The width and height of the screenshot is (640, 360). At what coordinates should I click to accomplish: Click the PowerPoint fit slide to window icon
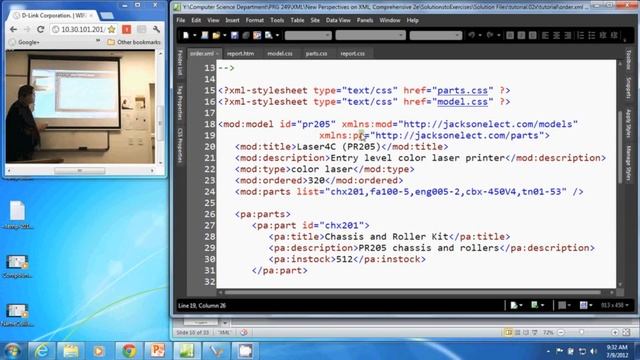coord(627,333)
